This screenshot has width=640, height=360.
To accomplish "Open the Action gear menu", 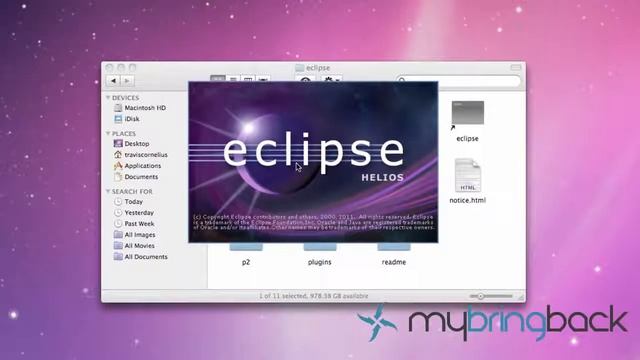I will point(331,78).
